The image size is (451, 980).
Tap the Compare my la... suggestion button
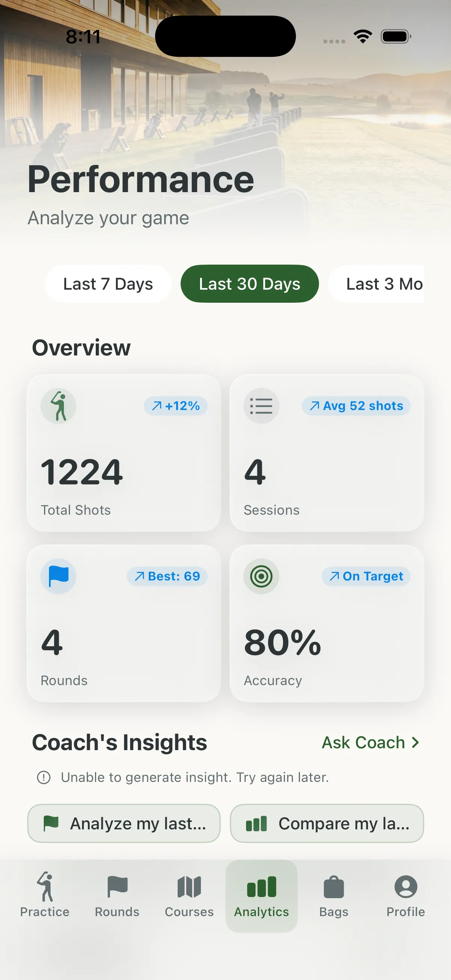click(327, 823)
